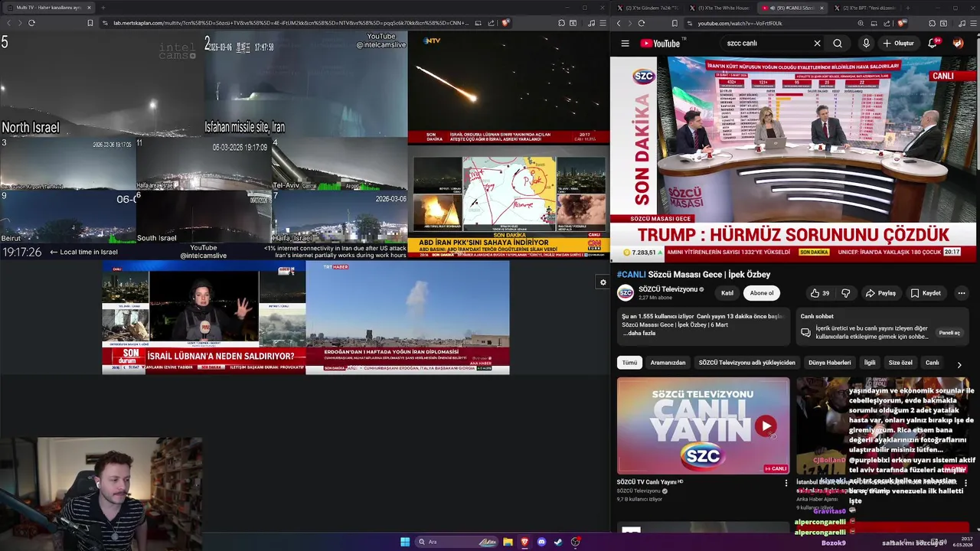Close the #CANLI Sözcü YouTube tab

pyautogui.click(x=822, y=8)
